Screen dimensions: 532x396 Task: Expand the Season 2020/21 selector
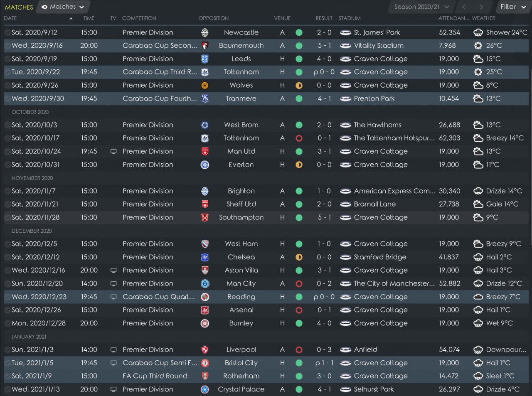pos(421,7)
